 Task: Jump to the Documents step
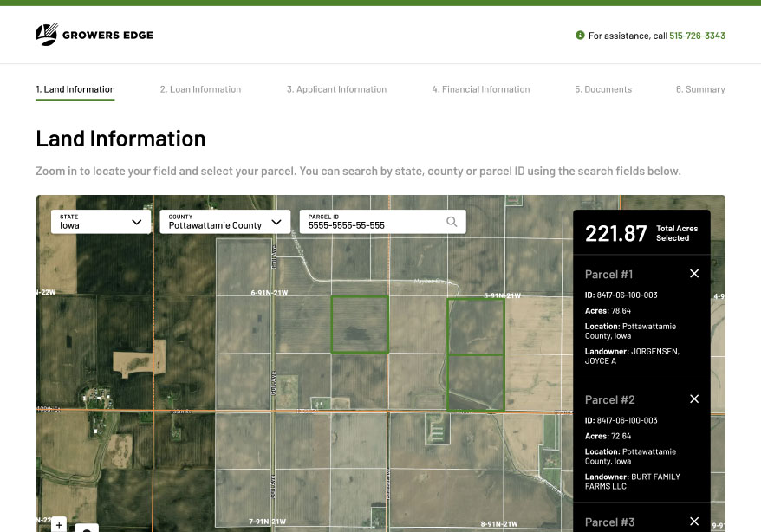(602, 89)
